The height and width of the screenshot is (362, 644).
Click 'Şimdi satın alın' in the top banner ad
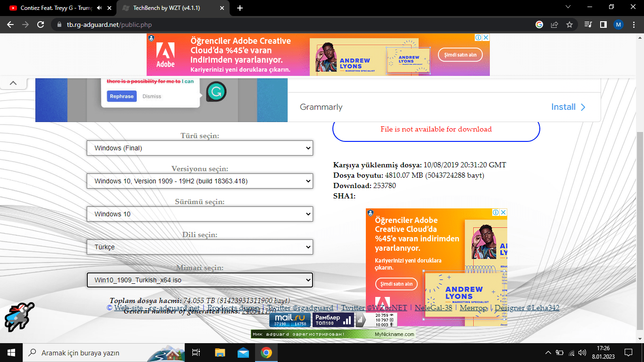(460, 55)
